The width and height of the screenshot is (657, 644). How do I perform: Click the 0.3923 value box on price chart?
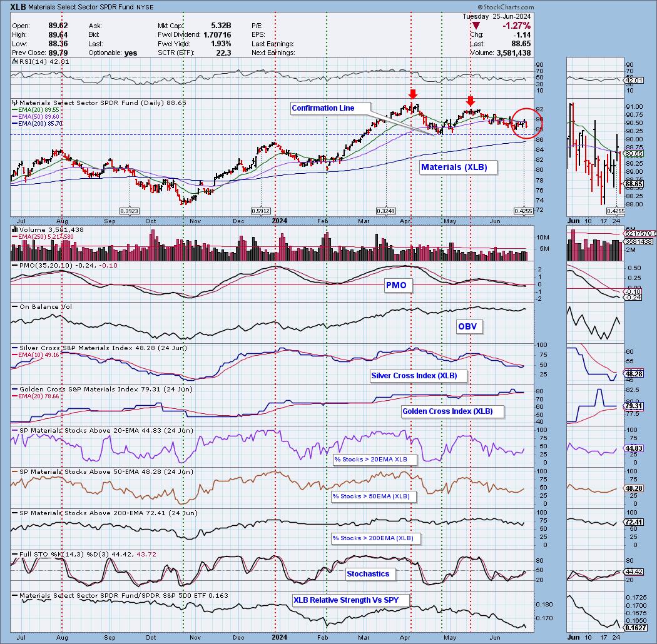point(129,211)
